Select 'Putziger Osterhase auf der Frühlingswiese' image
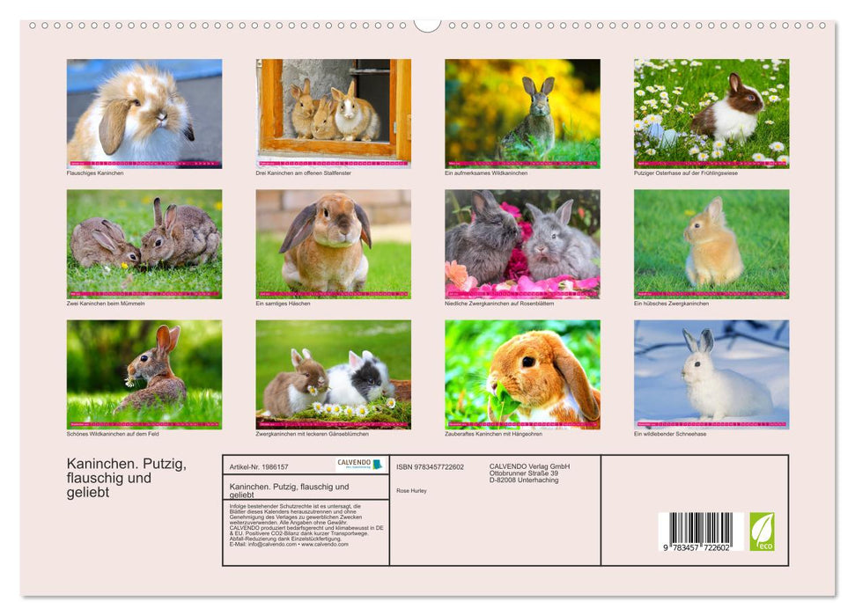The image size is (855, 616). tap(713, 112)
